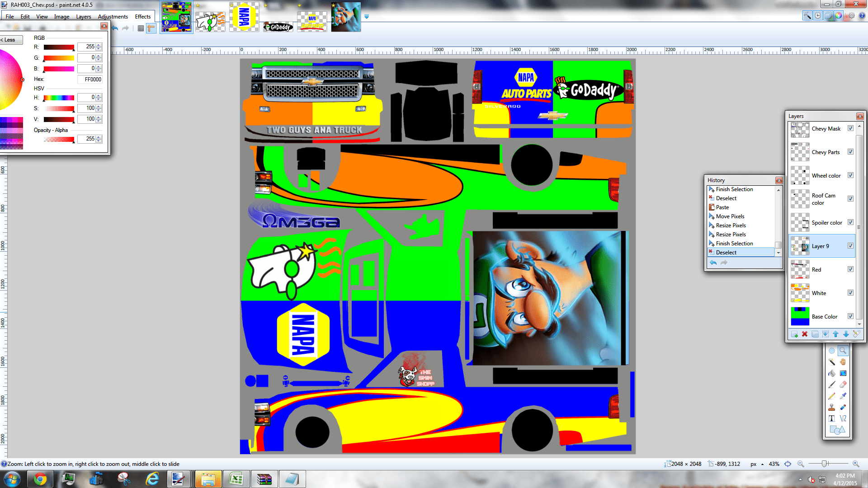Toggle Spoiler color layer visibility
Image resolution: width=868 pixels, height=488 pixels.
[x=850, y=222]
